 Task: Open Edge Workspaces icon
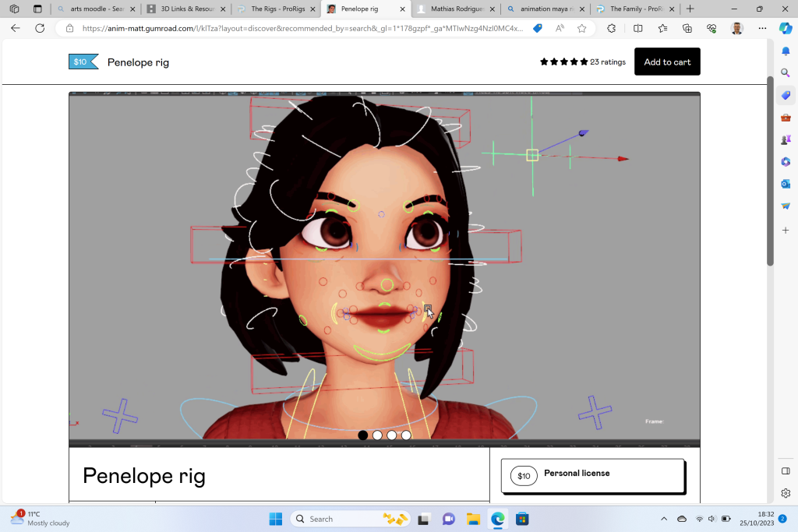point(14,9)
